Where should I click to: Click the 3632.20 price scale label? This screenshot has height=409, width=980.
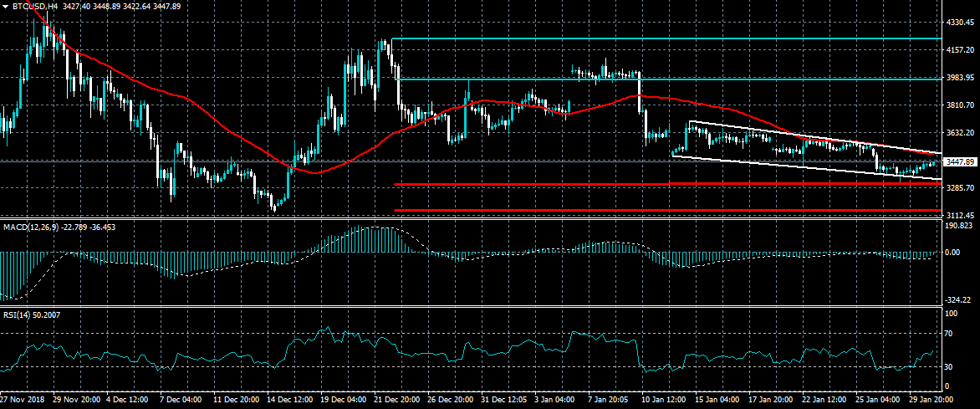pyautogui.click(x=961, y=133)
